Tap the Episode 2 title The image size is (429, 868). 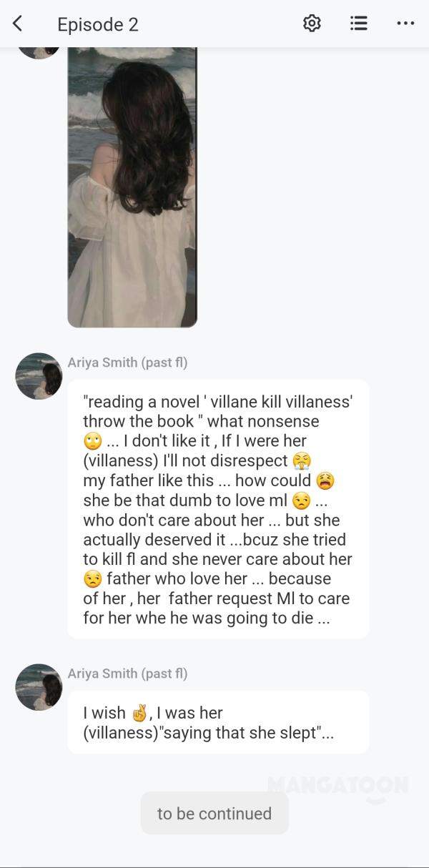point(98,24)
